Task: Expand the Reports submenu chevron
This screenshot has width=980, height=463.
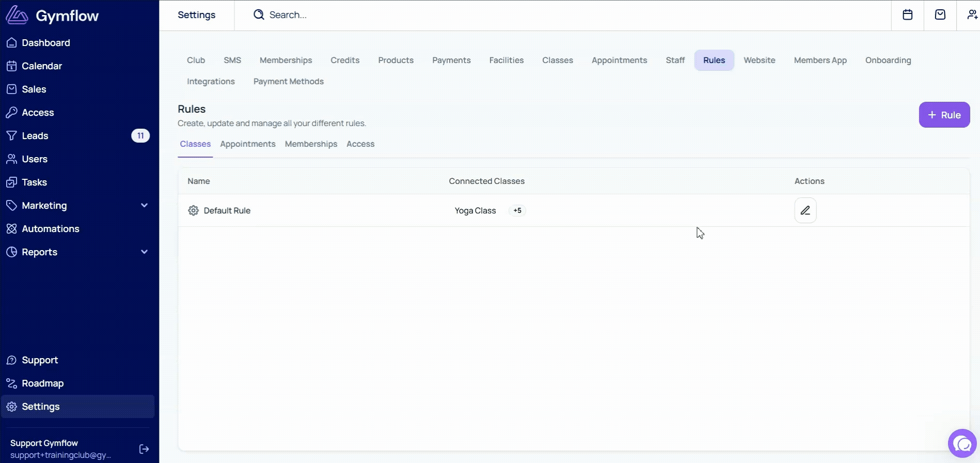Action: click(145, 252)
